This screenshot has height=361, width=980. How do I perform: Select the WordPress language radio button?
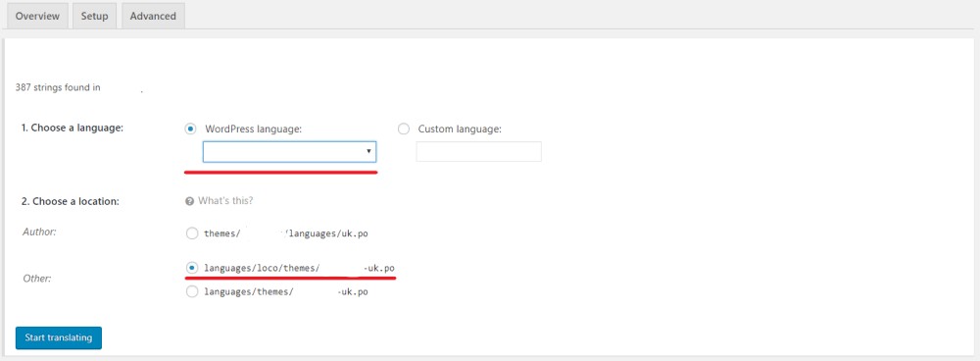click(190, 129)
